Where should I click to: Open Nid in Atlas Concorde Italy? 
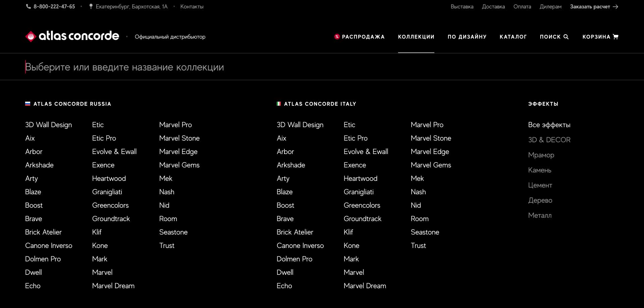point(416,205)
